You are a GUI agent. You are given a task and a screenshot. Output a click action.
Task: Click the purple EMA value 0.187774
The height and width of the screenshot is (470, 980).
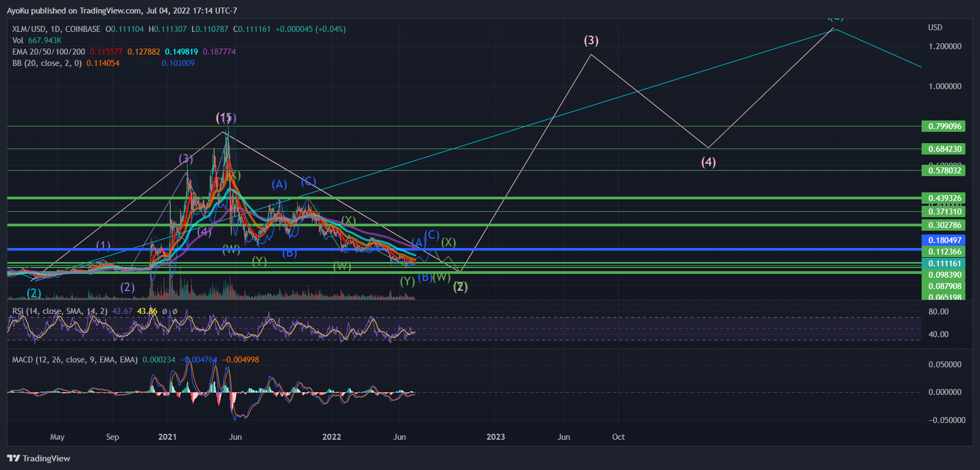(219, 52)
